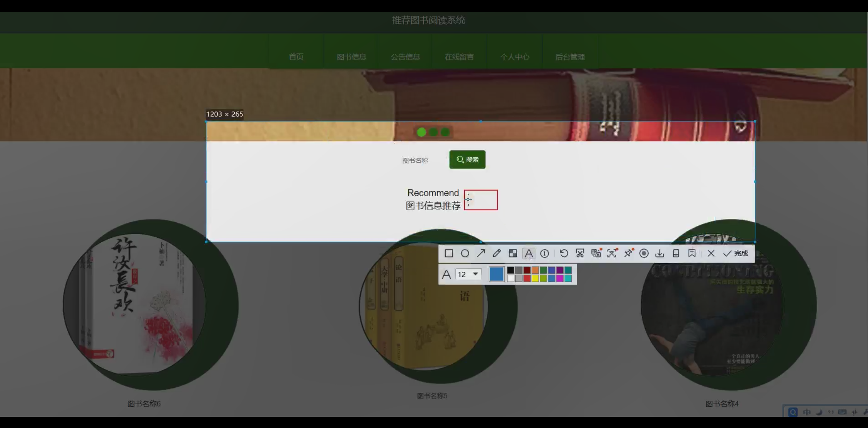
Task: Click the 图书名称6 book title
Action: point(144,404)
